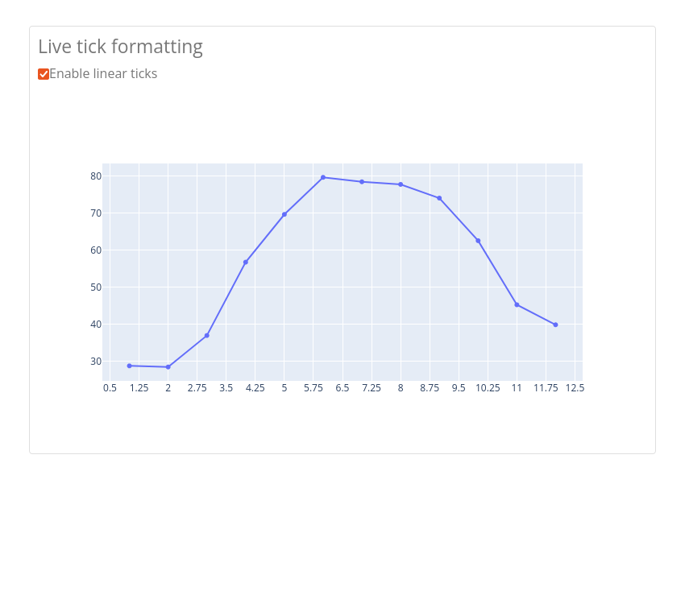Click the y-axis tick label 80
The width and height of the screenshot is (685, 616).
click(x=96, y=176)
